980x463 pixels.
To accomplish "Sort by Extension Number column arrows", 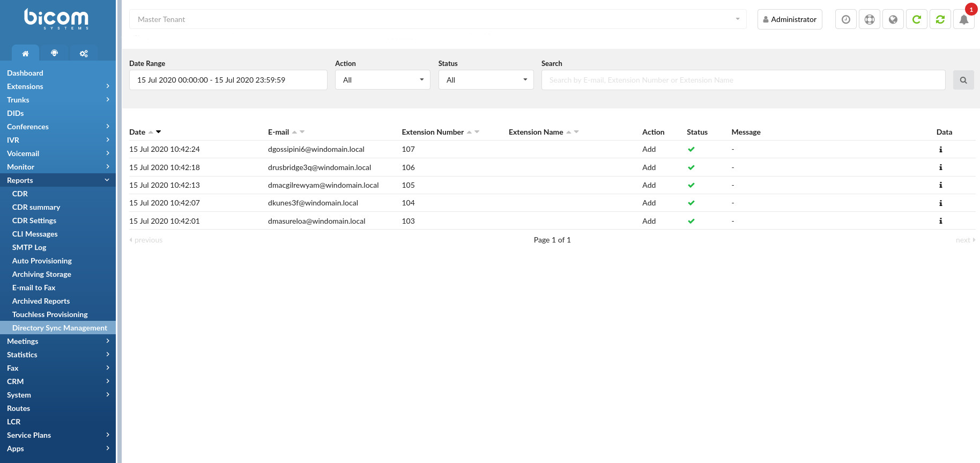I will [x=473, y=132].
